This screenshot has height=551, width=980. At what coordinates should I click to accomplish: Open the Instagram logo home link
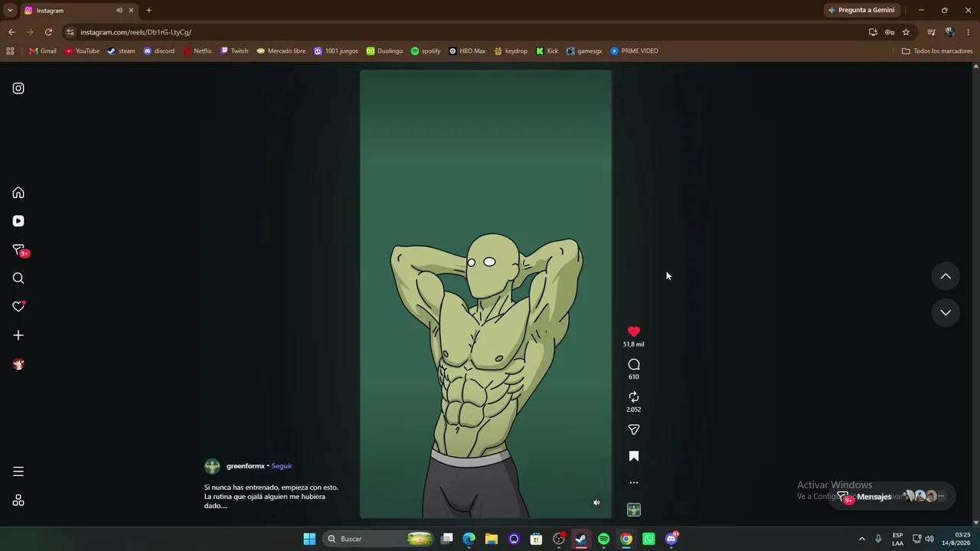click(18, 88)
